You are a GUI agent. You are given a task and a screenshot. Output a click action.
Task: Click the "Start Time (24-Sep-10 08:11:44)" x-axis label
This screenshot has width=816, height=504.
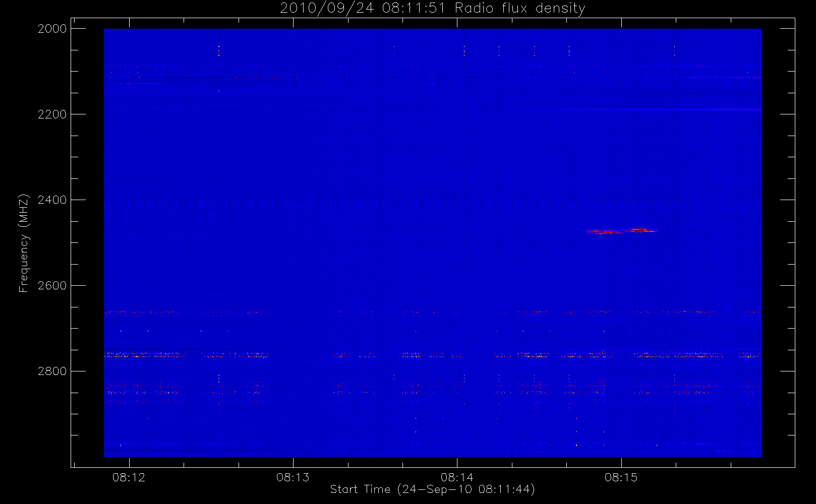pyautogui.click(x=432, y=489)
